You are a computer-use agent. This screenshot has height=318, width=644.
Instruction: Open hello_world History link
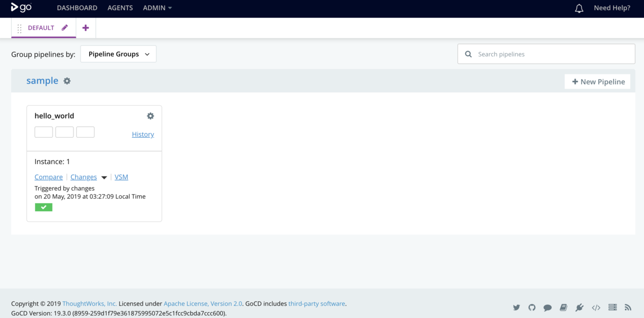[x=143, y=134]
